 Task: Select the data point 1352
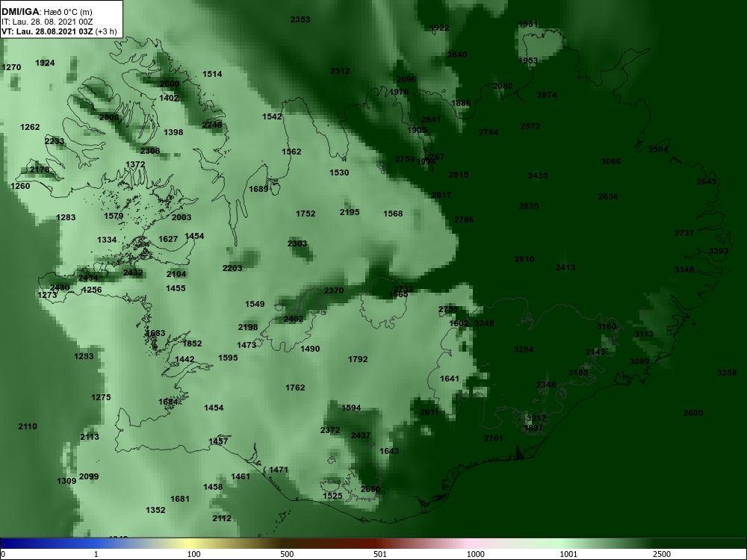click(x=155, y=510)
